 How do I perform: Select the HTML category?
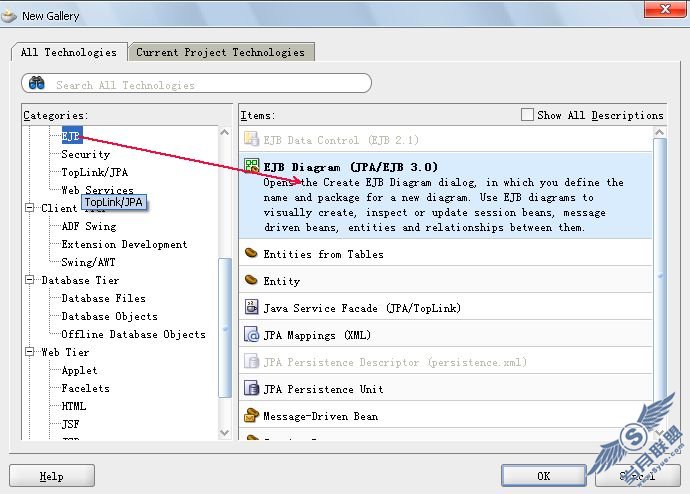point(73,406)
